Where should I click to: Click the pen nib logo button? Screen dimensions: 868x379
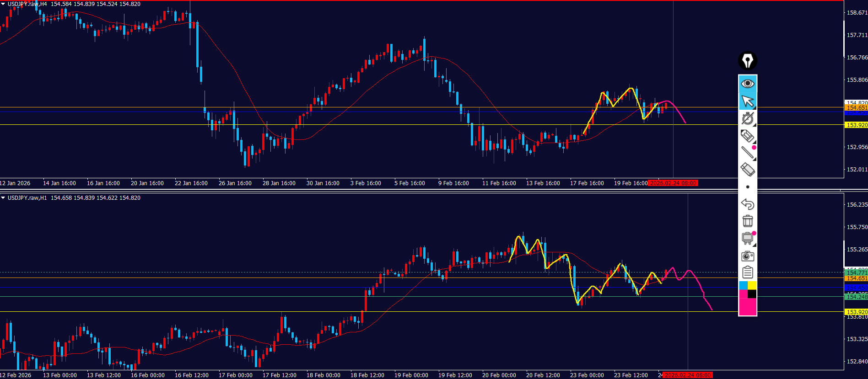[x=748, y=61]
